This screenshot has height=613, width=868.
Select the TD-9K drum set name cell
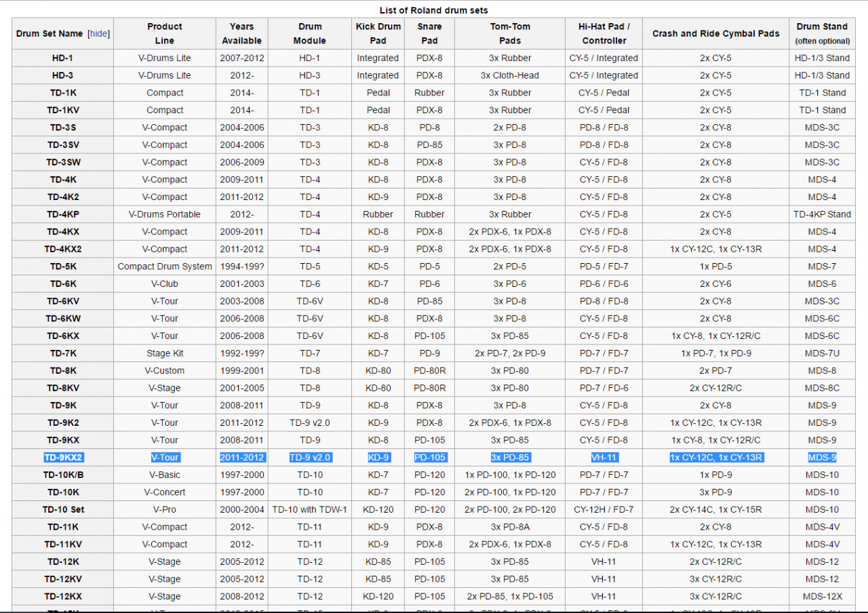[x=62, y=406]
